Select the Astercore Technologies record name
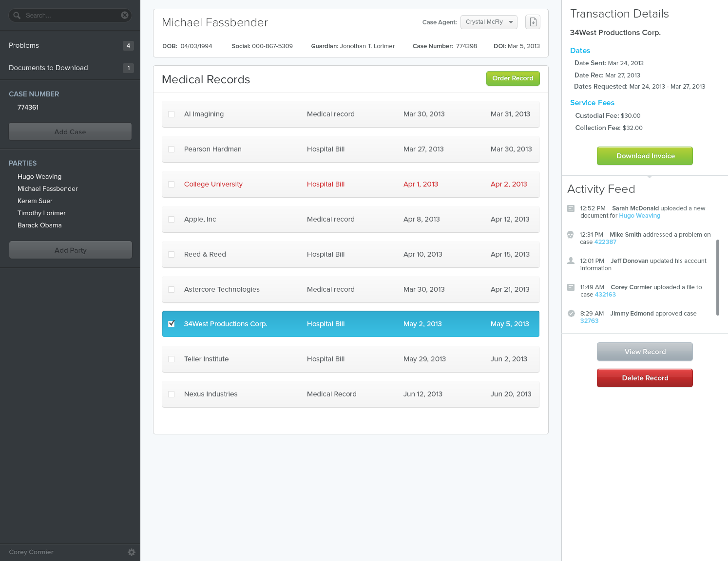Viewport: 728px width, 561px height. pyautogui.click(x=222, y=289)
